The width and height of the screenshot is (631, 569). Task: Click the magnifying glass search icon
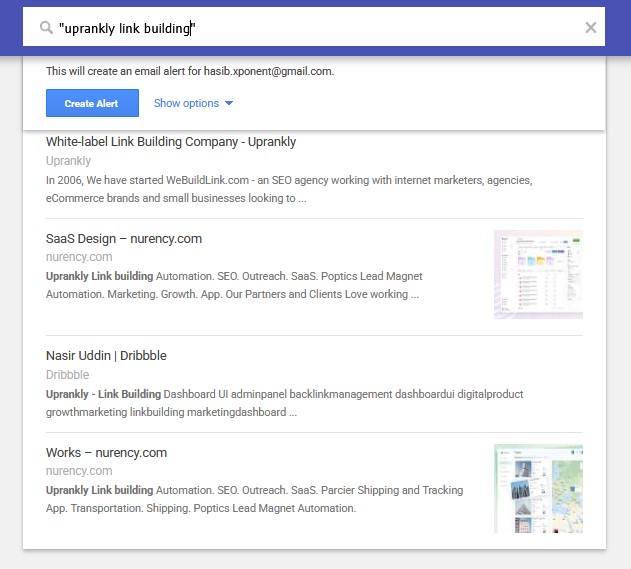pyautogui.click(x=46, y=28)
